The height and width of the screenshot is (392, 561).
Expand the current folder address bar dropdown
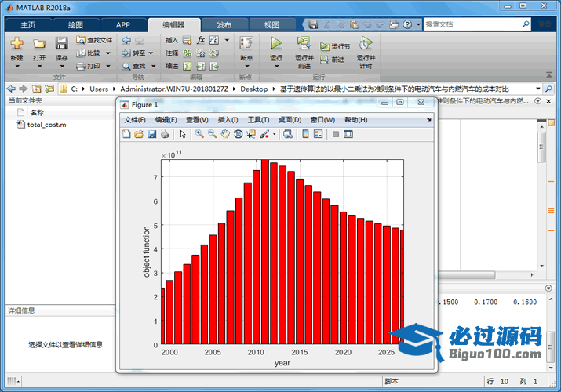pos(537,89)
